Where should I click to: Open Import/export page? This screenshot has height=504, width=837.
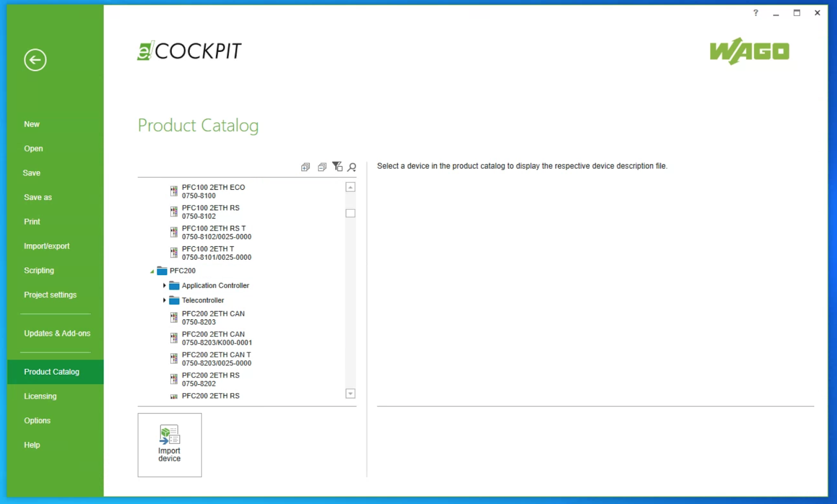click(x=47, y=246)
